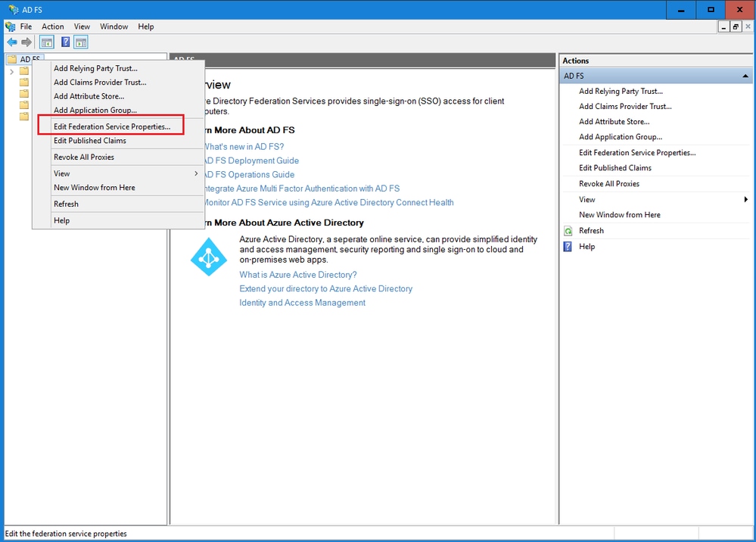
Task: Expand the first subfolder chevron in tree
Action: [x=11, y=72]
